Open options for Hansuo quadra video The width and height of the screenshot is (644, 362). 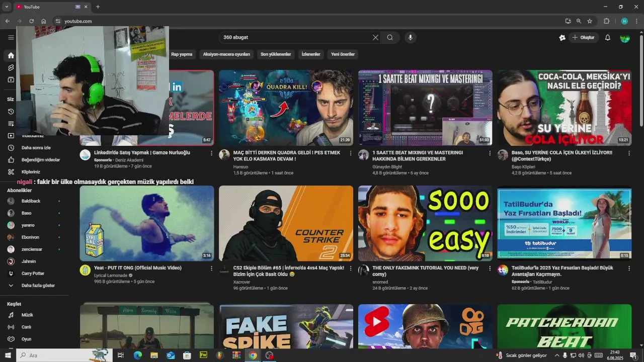tap(351, 153)
